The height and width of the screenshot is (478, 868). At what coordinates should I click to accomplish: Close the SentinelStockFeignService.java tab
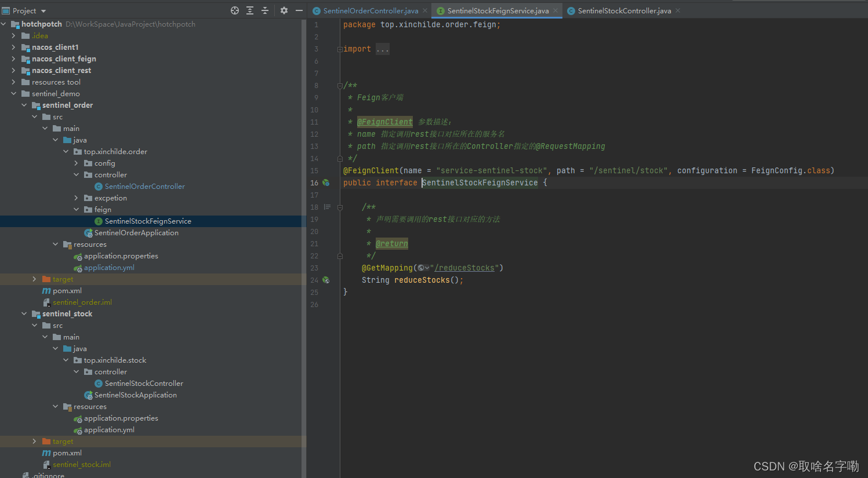tap(555, 10)
